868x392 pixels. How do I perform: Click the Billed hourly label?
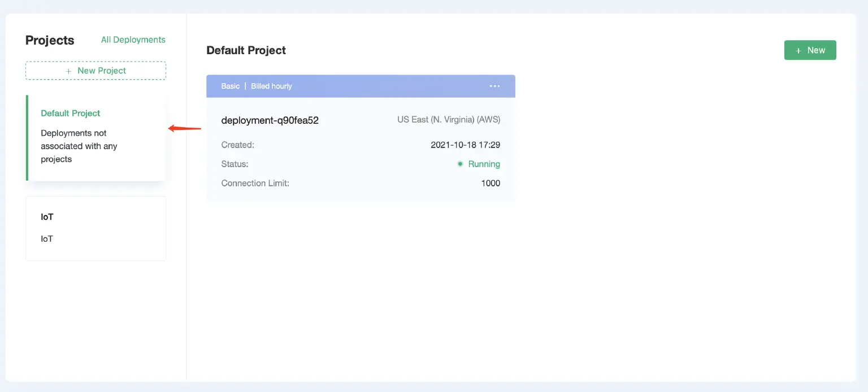271,86
